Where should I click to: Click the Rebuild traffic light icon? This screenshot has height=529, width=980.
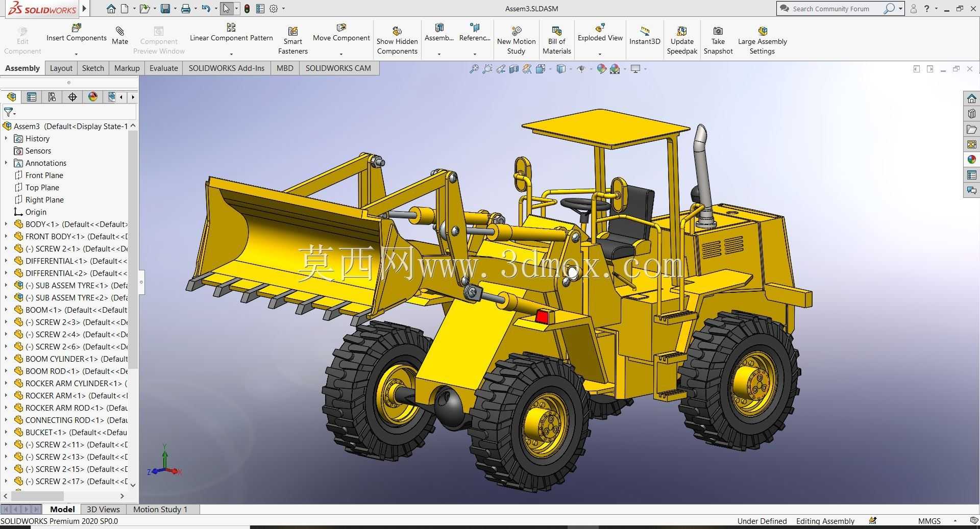[247, 9]
